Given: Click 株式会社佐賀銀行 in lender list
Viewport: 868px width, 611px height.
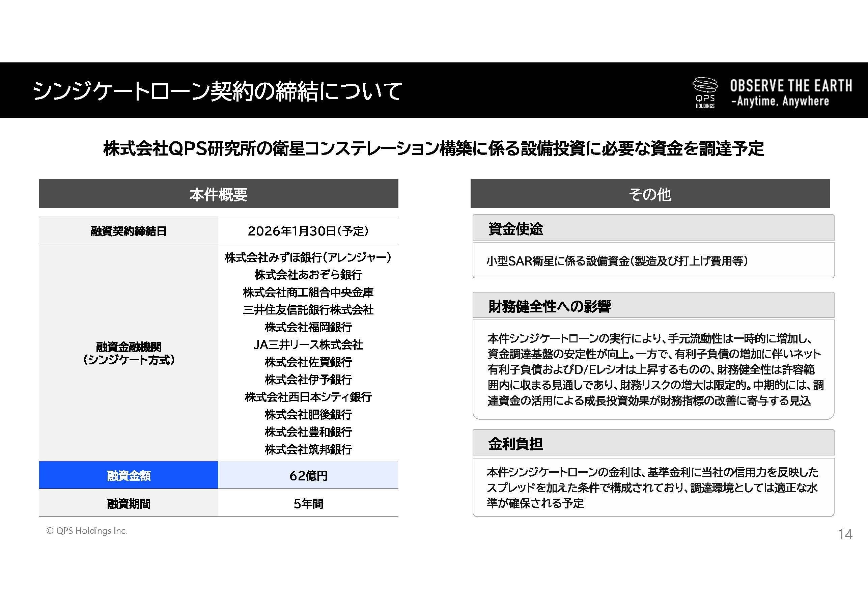Looking at the screenshot, I should [308, 362].
